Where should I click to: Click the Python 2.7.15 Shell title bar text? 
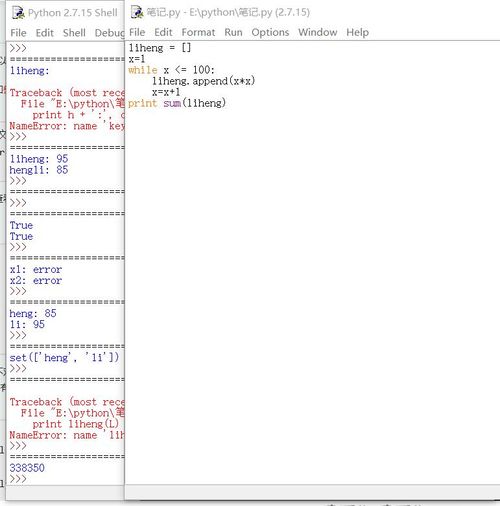coord(73,13)
